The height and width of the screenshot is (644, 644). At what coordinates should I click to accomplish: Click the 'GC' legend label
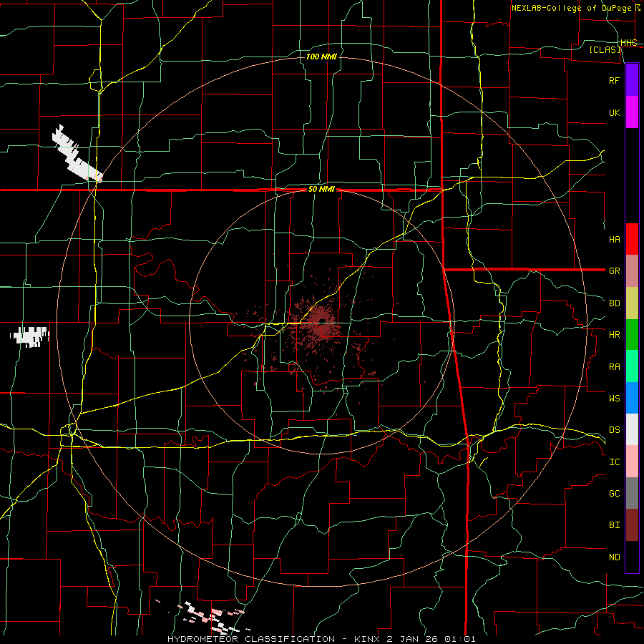click(x=614, y=493)
